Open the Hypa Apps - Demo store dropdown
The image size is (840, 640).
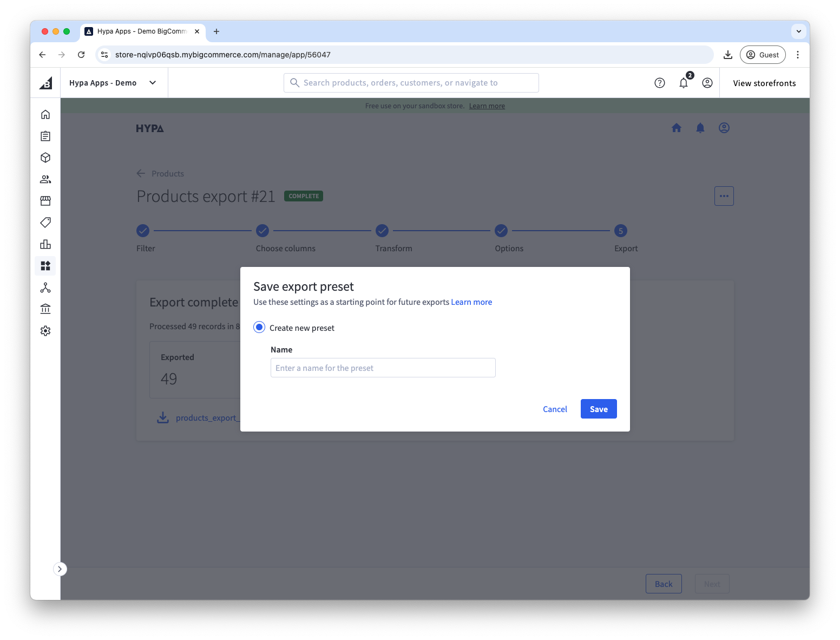click(113, 83)
